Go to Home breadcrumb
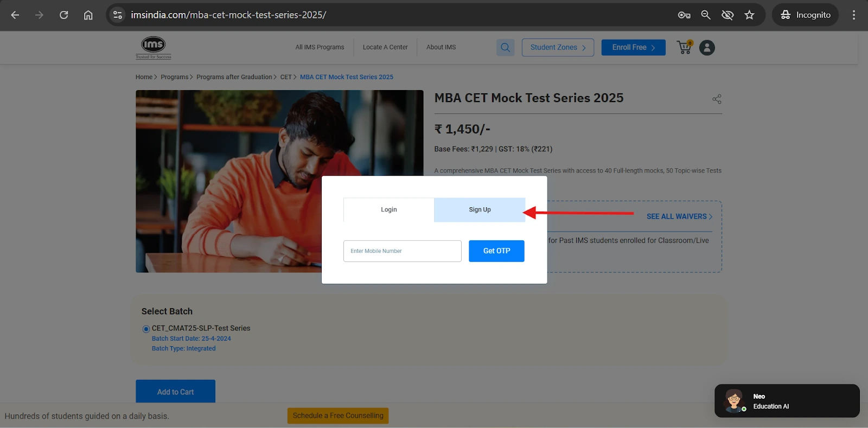 coord(144,77)
